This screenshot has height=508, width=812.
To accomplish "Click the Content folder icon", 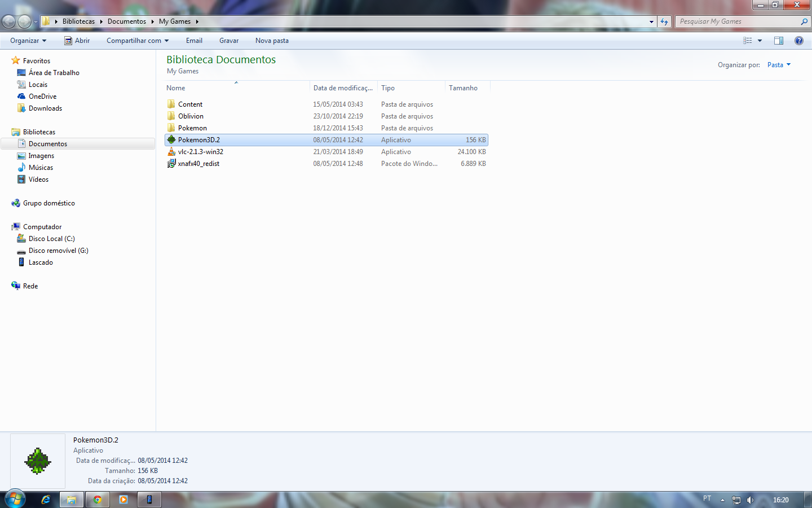I will tap(171, 104).
